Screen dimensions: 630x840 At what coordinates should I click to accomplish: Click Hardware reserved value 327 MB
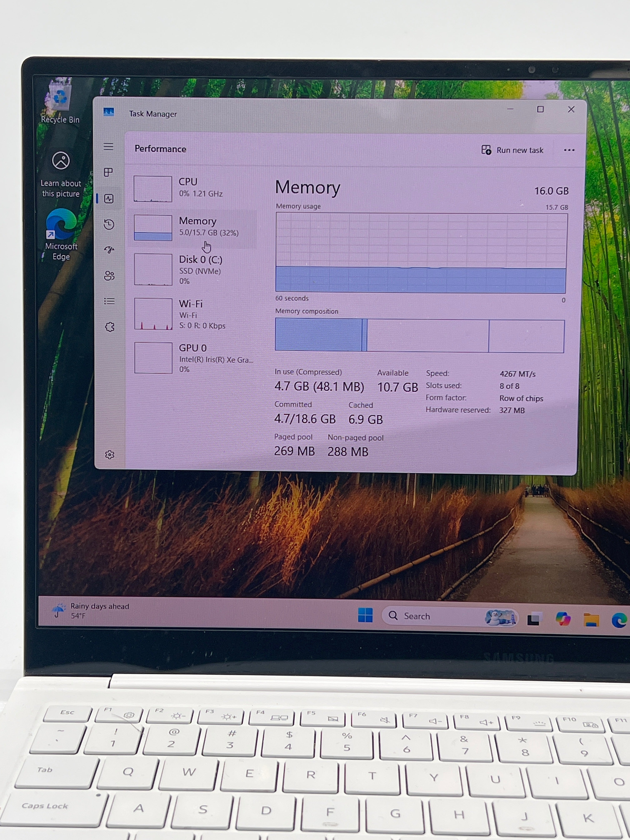(x=512, y=410)
